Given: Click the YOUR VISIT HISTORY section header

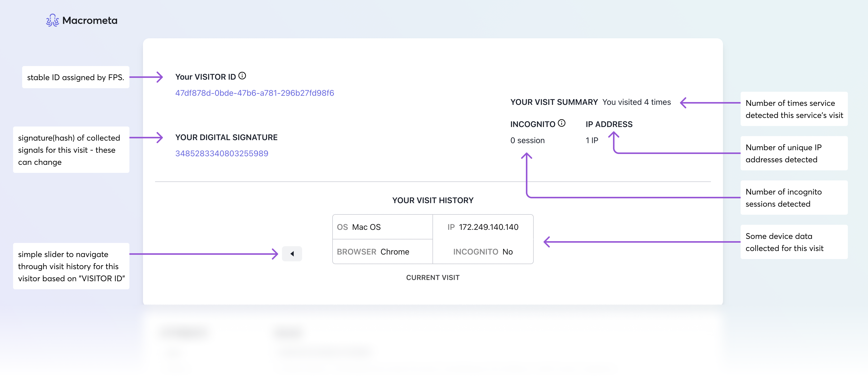Looking at the screenshot, I should point(433,201).
